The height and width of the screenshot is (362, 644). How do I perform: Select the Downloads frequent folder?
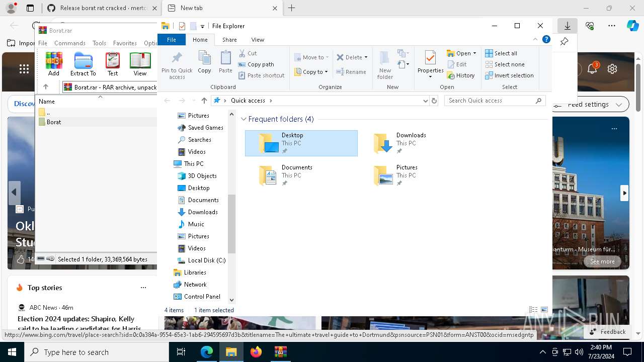[x=416, y=143]
